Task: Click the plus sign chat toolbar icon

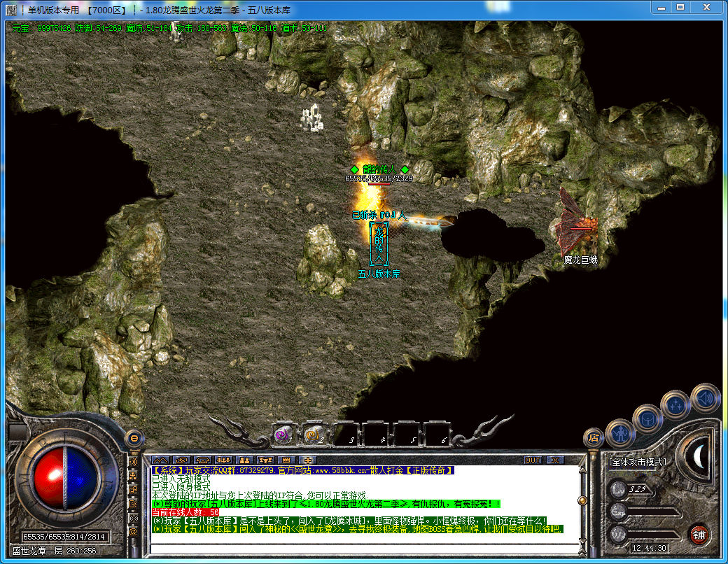Action: point(307,460)
